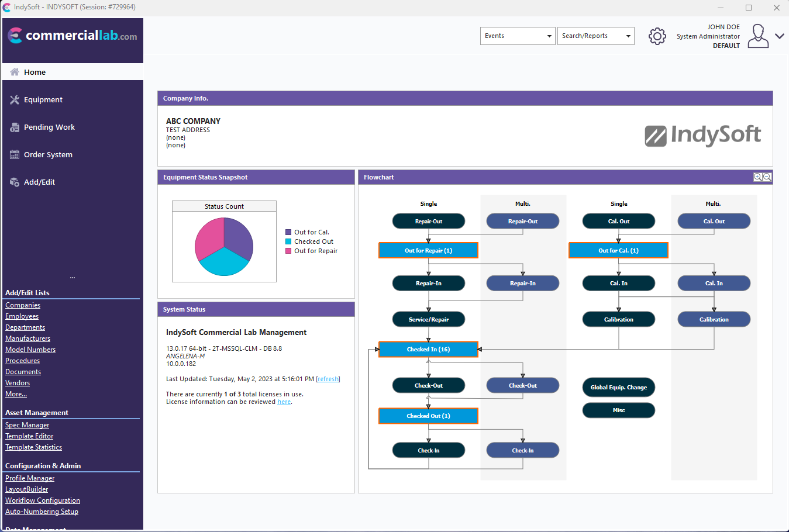Click the Checked In (16) flowchart box
The image size is (789, 532).
pos(428,350)
